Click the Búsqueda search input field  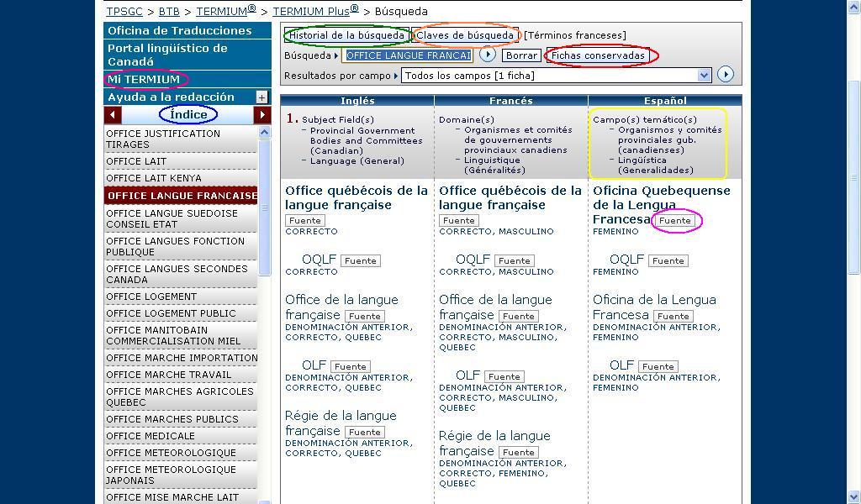click(x=408, y=55)
